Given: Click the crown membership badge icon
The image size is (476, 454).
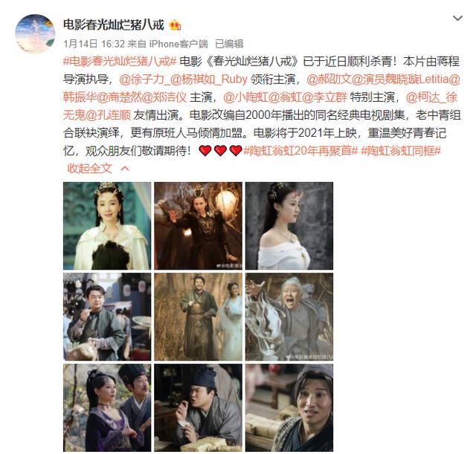Looking at the screenshot, I should (176, 25).
